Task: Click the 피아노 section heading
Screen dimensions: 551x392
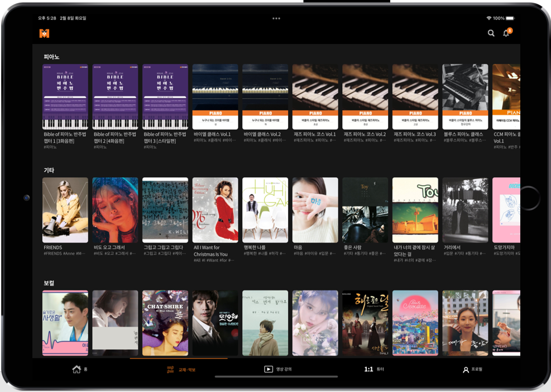Action: [51, 56]
